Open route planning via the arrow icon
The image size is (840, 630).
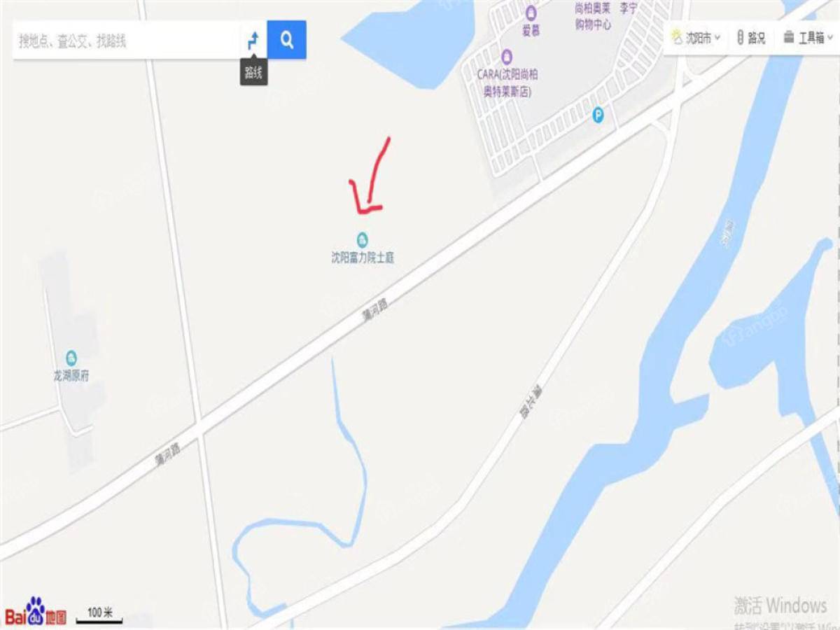tap(253, 41)
